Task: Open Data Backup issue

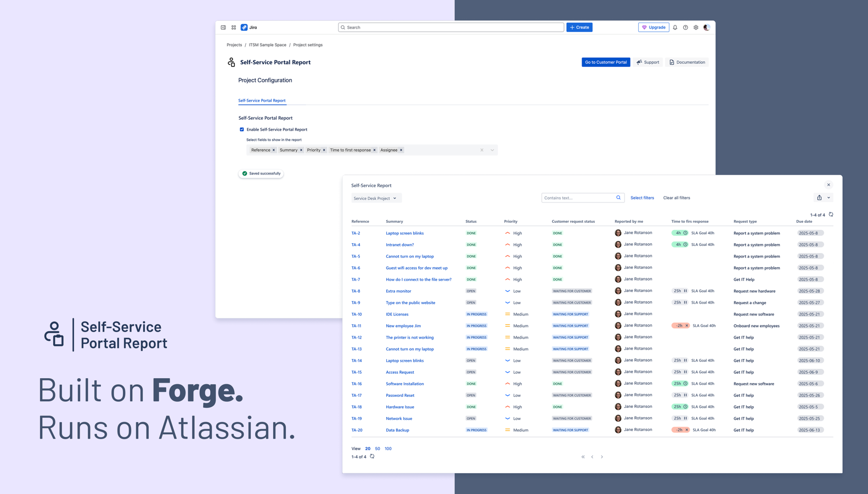Action: [x=397, y=430]
